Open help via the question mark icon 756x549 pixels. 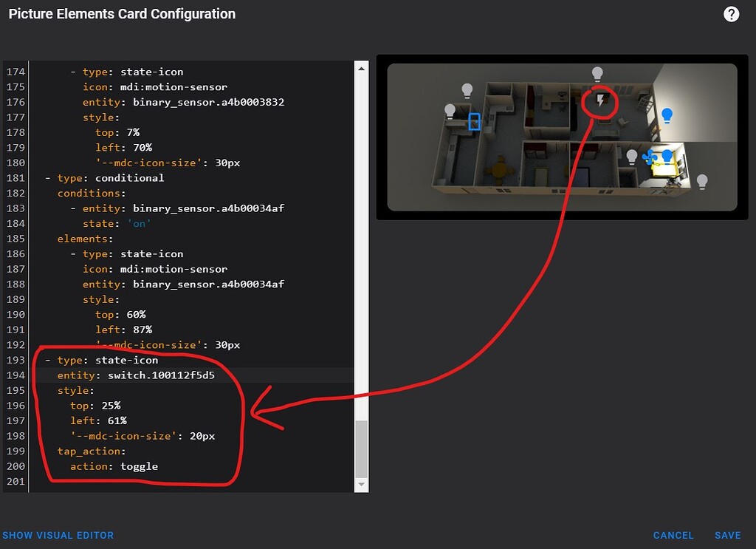[x=730, y=14]
